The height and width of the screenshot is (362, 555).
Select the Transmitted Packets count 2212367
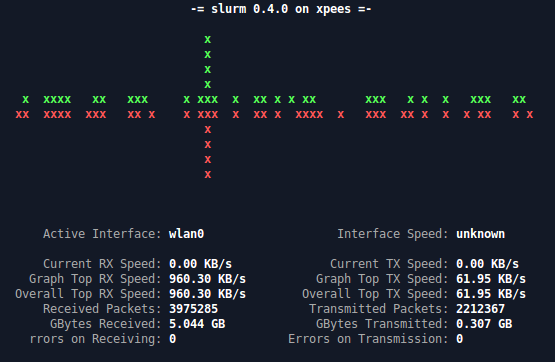point(480,309)
